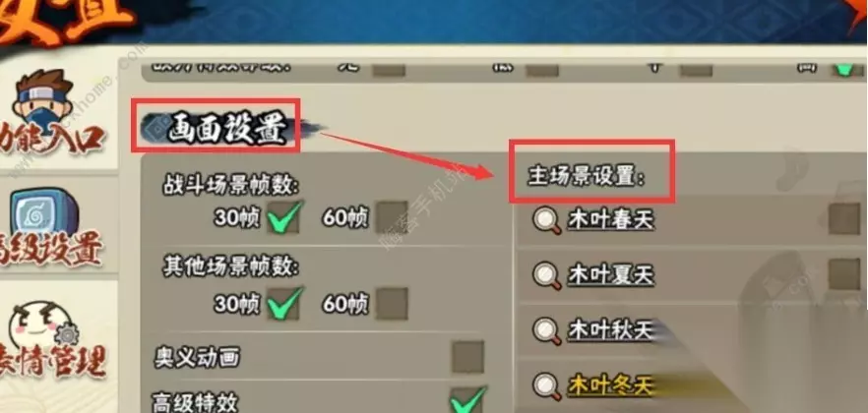Preview the 木叶秋天 scene link
The width and height of the screenshot is (868, 413).
610,330
